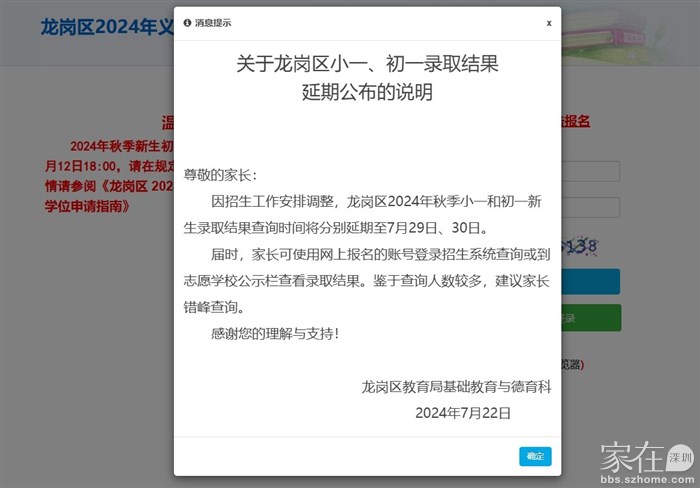Click the 消息提示 dialog title label
The width and height of the screenshot is (700, 488).
(x=213, y=22)
